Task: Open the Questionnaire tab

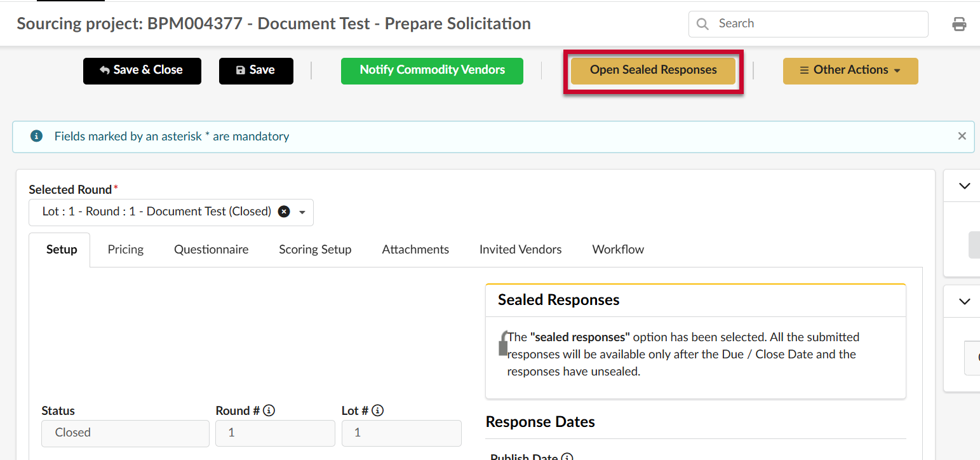Action: coord(211,250)
